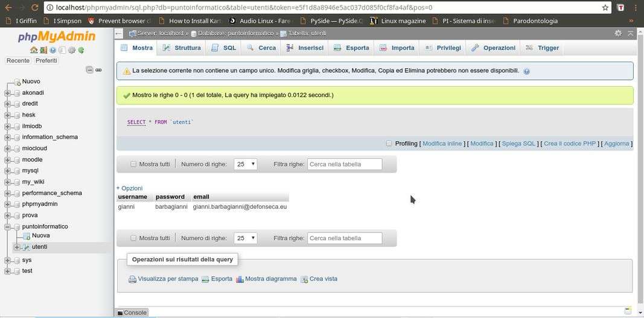Open the Console panel
This screenshot has height=318, width=644.
pyautogui.click(x=132, y=313)
